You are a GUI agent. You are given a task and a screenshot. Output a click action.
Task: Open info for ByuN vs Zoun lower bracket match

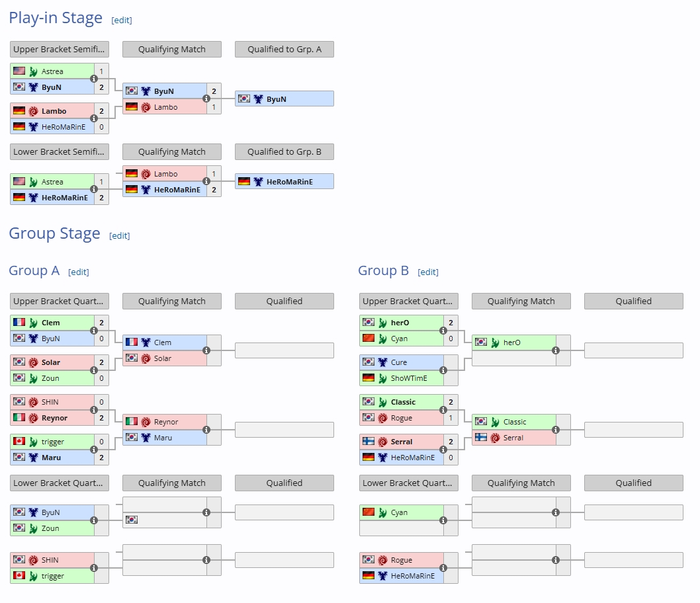(x=94, y=520)
